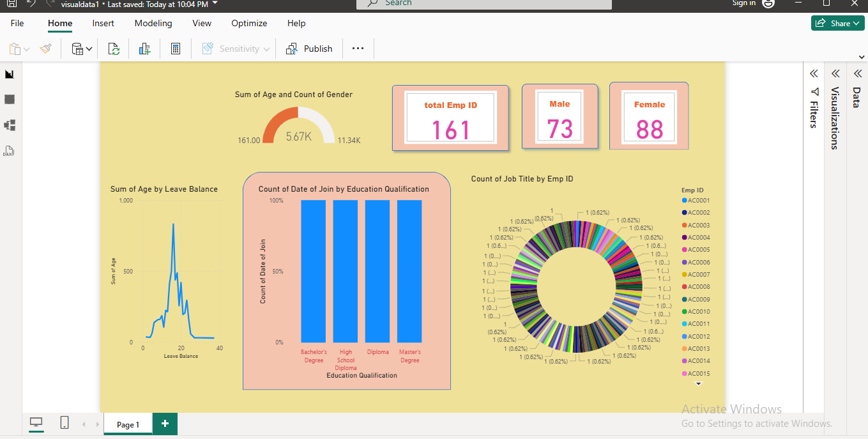Switch to Table view in sidebar
868x439 pixels.
pyautogui.click(x=10, y=100)
